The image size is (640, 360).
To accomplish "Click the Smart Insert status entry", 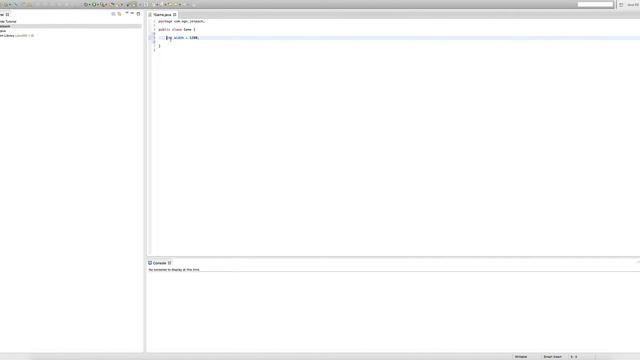I will pos(552,357).
